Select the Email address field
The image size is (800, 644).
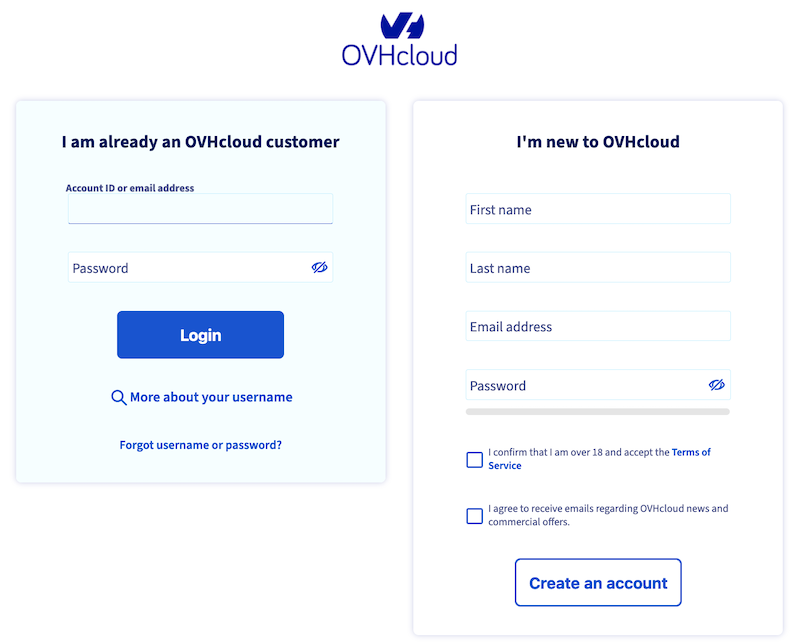(x=597, y=326)
